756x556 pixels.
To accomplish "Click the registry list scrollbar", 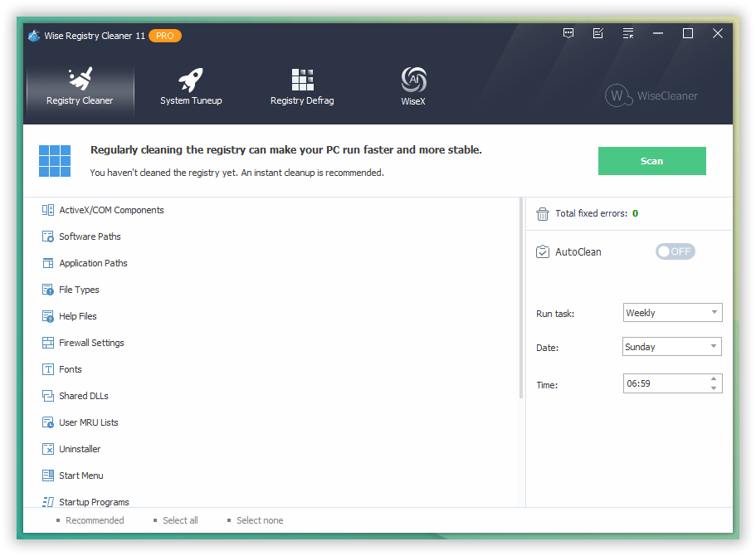I will (521, 298).
